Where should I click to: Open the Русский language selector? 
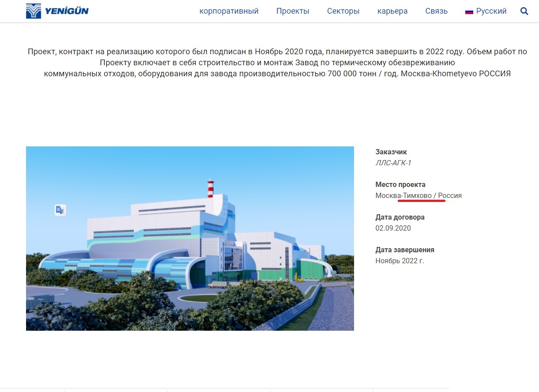[x=486, y=11]
